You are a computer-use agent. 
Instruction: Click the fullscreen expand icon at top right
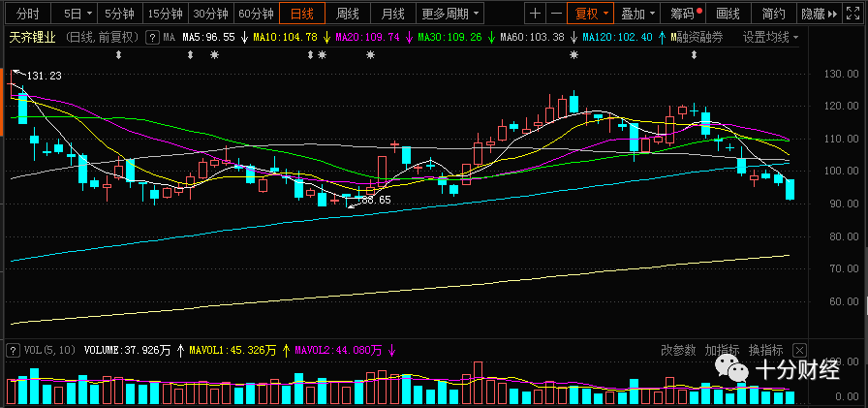click(x=852, y=14)
